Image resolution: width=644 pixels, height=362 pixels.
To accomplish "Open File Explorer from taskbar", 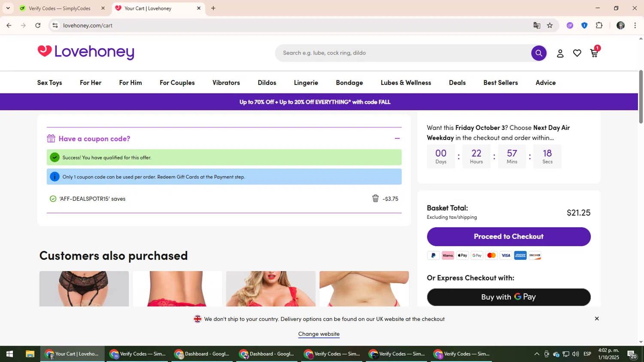I will [x=30, y=354].
